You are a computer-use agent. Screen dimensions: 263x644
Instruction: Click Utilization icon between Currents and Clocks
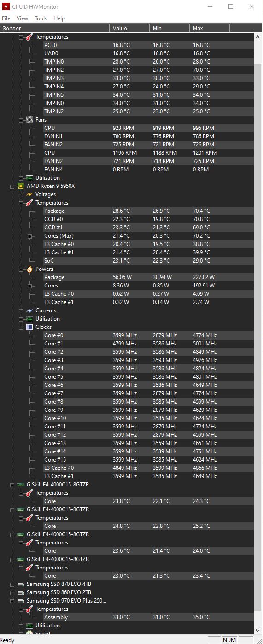pos(29,319)
